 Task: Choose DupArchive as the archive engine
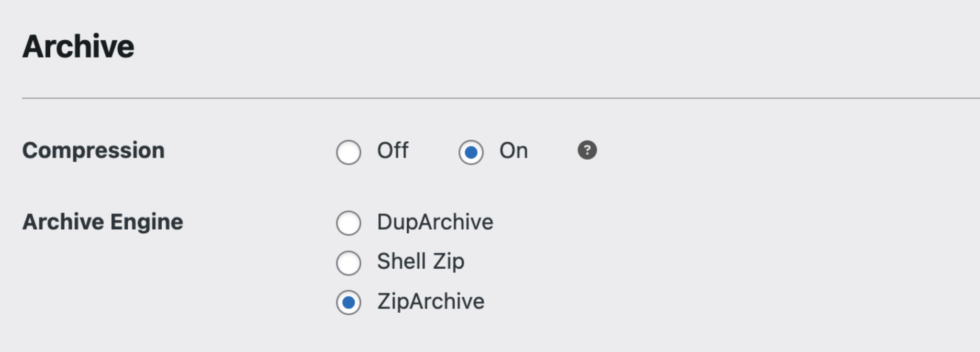point(348,222)
